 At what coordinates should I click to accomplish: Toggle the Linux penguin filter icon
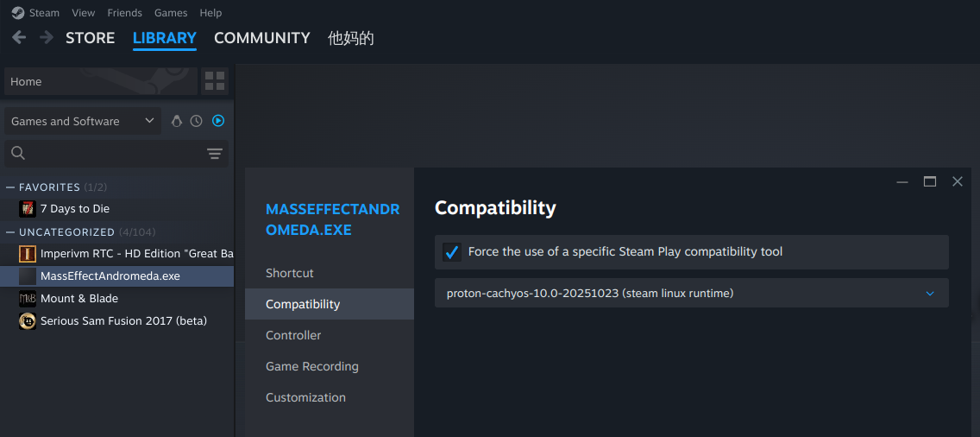(x=177, y=121)
